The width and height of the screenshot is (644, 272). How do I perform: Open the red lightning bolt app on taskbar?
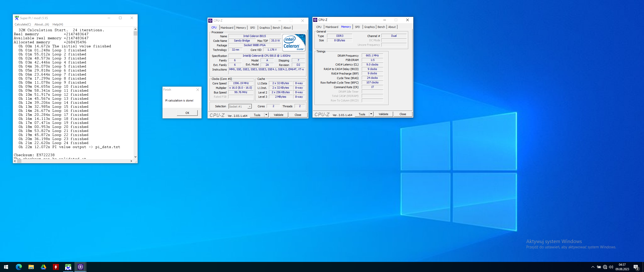click(x=56, y=267)
